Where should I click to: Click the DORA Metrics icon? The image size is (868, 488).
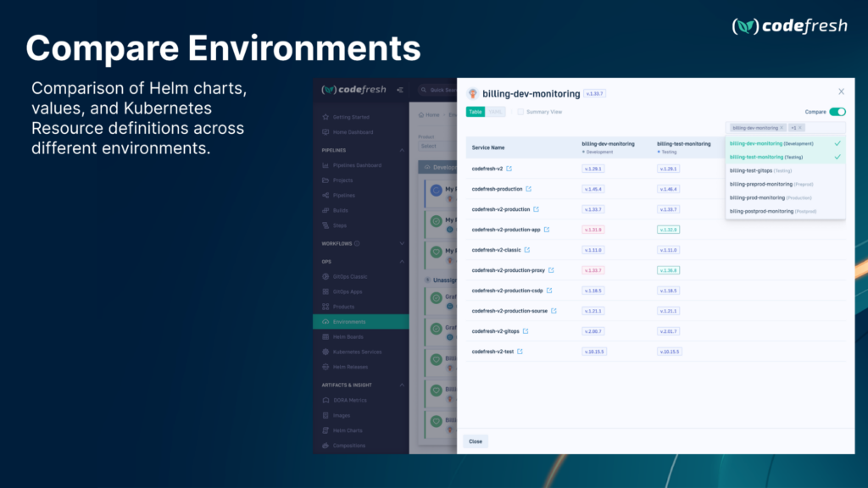pos(325,400)
